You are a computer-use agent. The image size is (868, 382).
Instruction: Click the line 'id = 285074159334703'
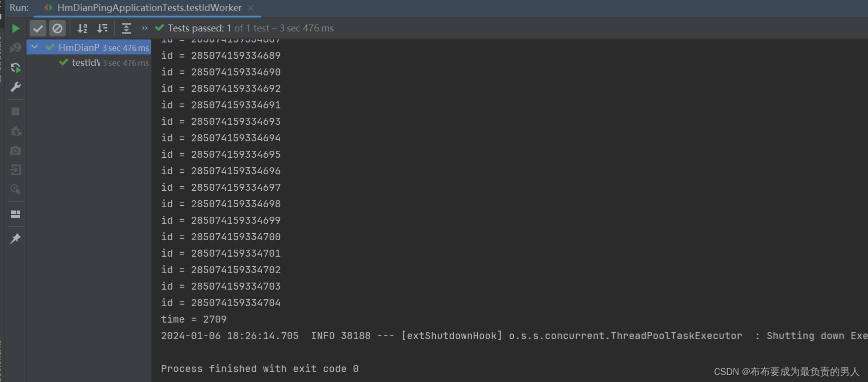click(x=221, y=286)
